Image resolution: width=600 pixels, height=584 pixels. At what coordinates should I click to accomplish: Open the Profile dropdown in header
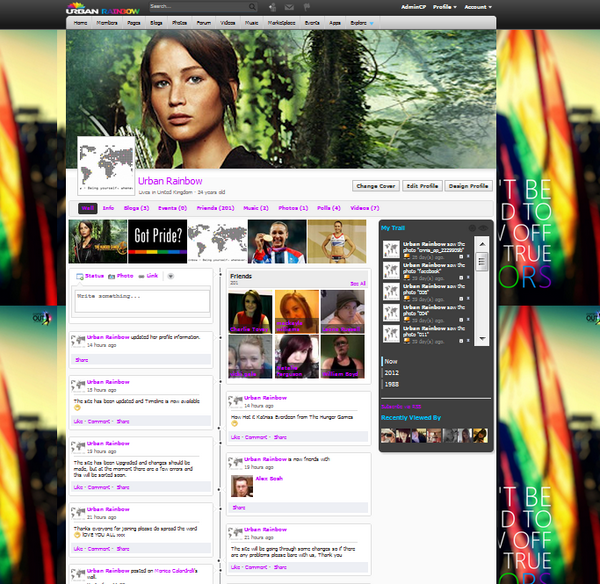click(445, 7)
